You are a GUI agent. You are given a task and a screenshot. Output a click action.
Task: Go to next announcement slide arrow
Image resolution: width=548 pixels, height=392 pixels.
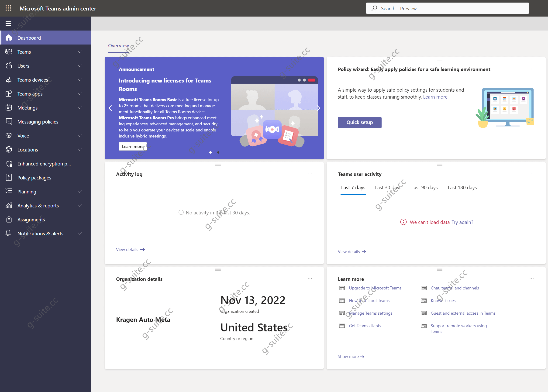coord(318,108)
